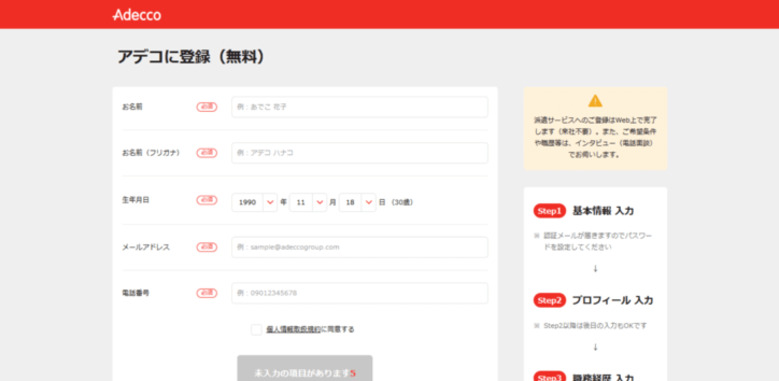
Task: Open the birth day dropdown showing 18
Action: click(357, 202)
